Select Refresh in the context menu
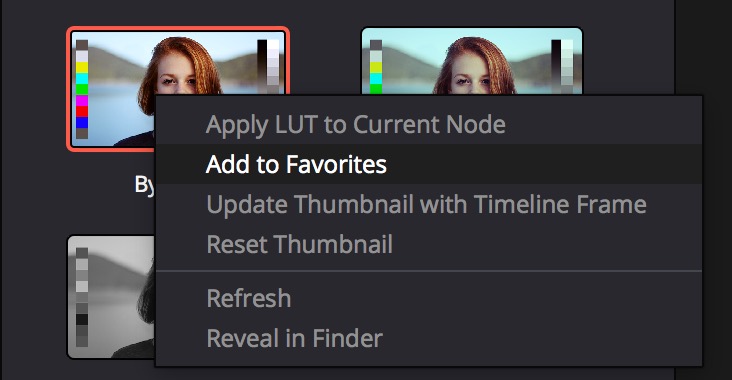 (249, 298)
